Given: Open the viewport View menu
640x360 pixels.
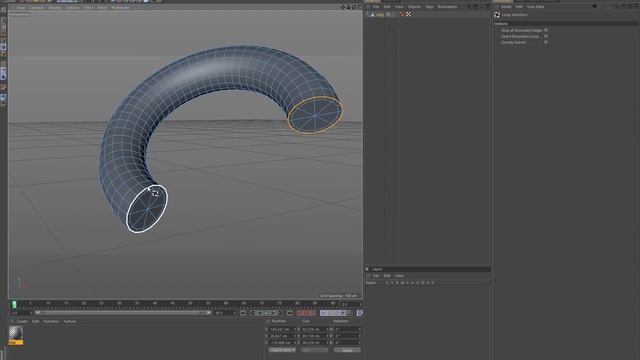Looking at the screenshot, I should tap(21, 7).
